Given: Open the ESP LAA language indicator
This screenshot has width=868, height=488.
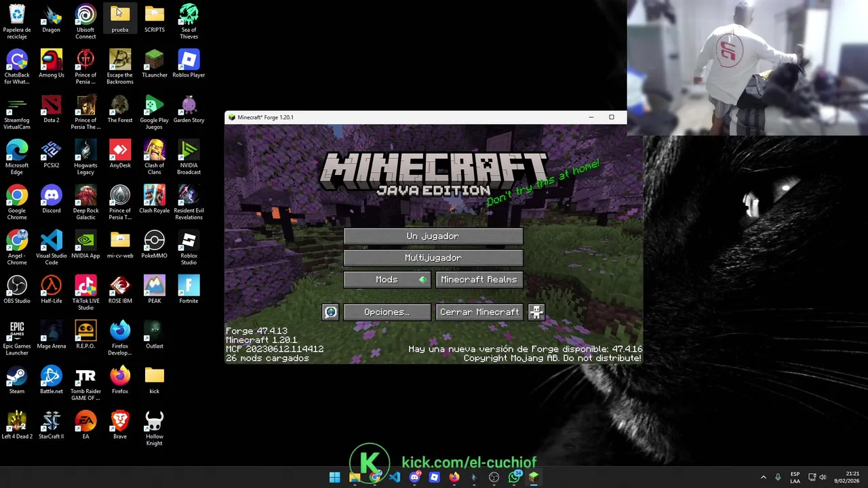Looking at the screenshot, I should pos(795,477).
